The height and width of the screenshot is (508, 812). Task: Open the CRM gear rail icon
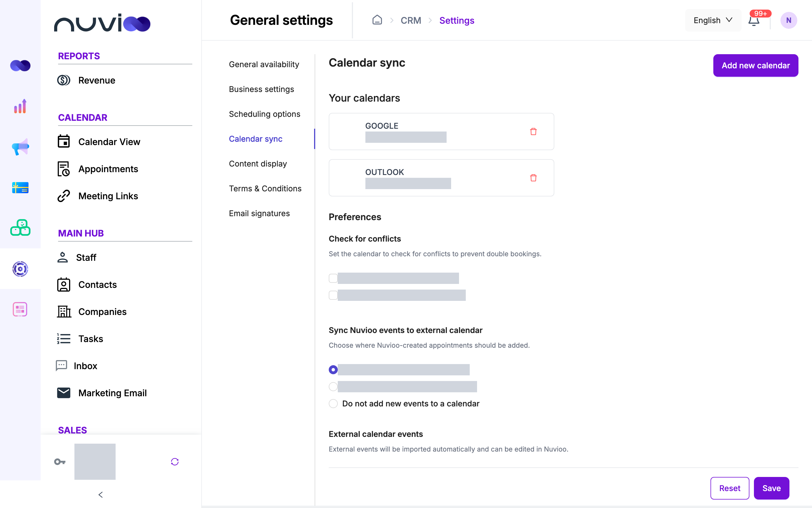20,269
